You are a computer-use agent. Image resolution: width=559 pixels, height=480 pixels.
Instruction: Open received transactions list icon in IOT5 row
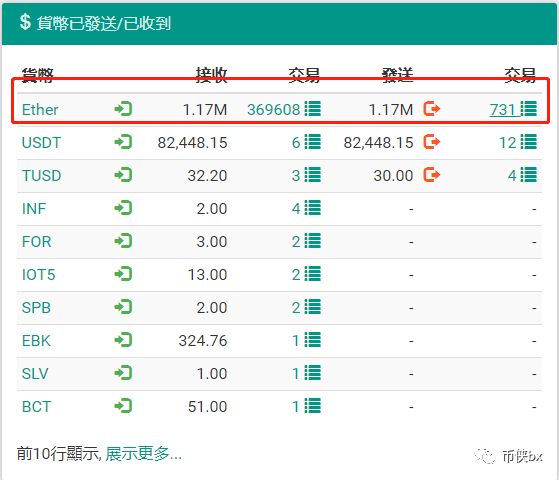(313, 274)
